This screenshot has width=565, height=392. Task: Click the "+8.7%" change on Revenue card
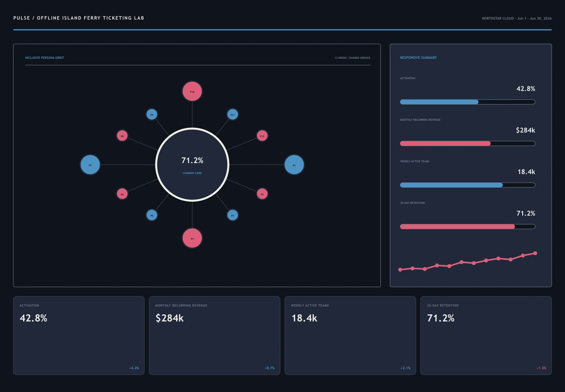270,368
